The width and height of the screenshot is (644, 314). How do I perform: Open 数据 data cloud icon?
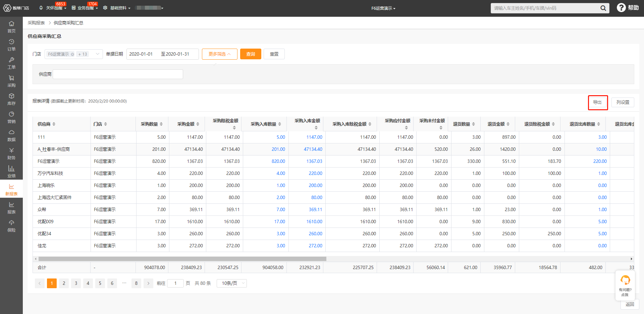click(x=11, y=135)
